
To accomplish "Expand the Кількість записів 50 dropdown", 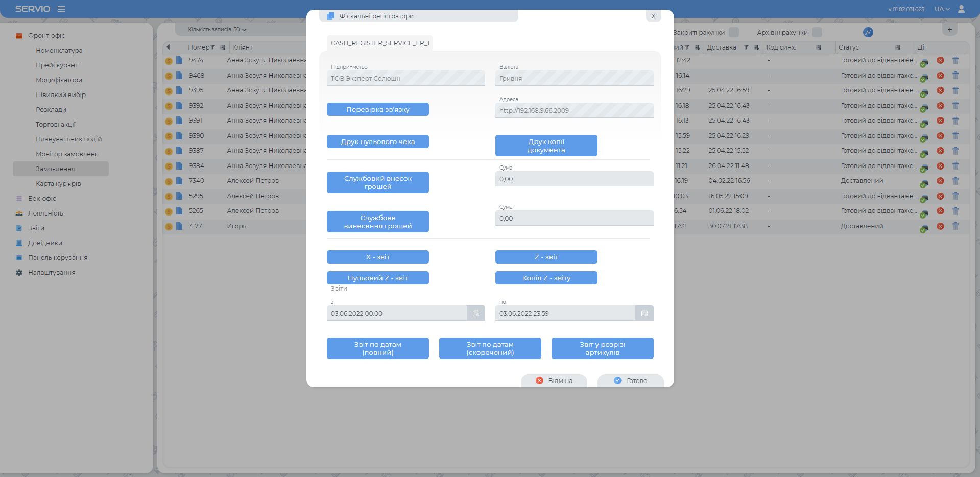I will 217,30.
